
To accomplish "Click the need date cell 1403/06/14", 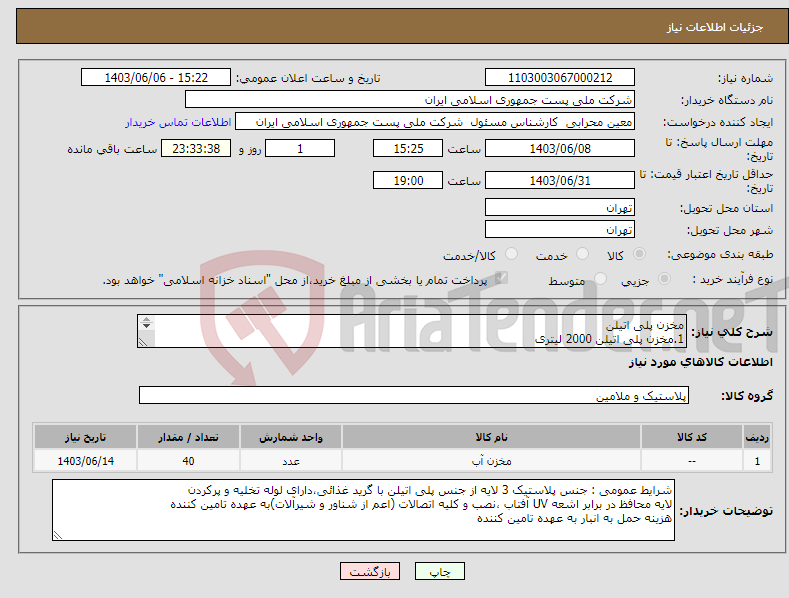I will (86, 461).
